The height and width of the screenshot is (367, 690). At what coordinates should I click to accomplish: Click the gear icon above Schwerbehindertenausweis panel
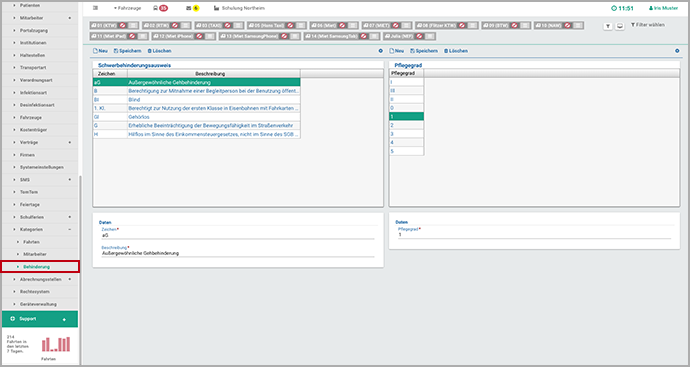(x=381, y=51)
